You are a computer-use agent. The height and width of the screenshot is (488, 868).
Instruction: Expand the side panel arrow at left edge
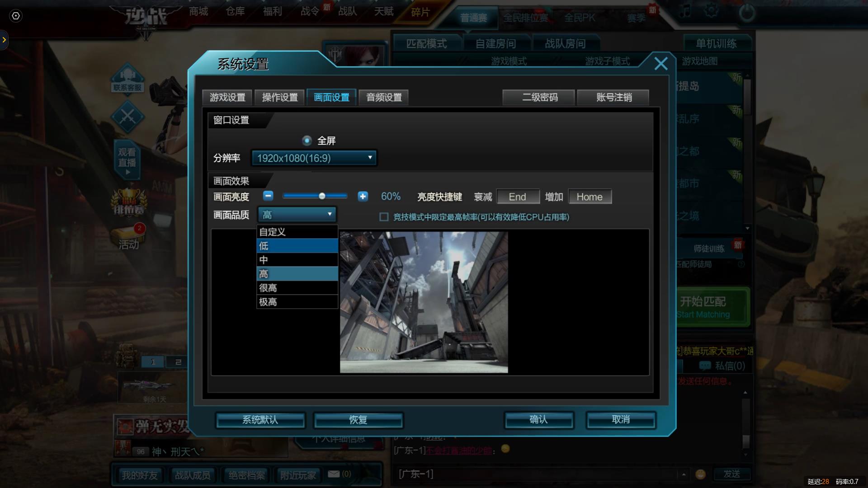tap(4, 40)
